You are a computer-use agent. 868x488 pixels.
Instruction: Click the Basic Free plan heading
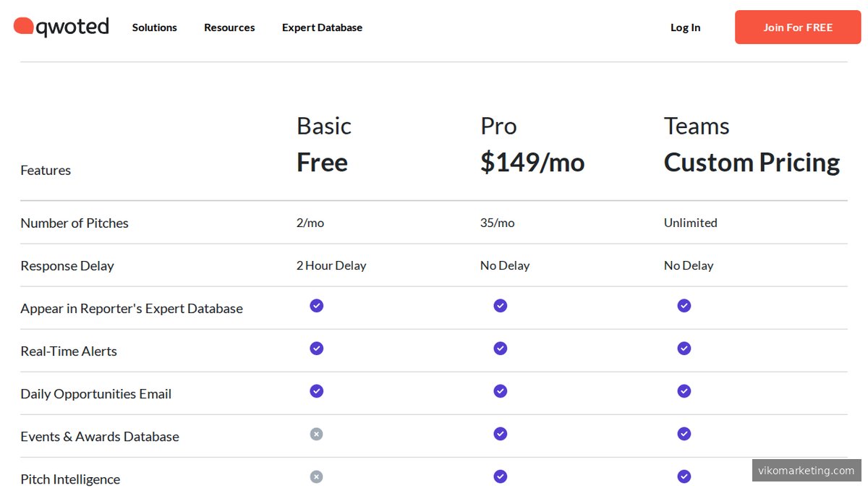323,146
